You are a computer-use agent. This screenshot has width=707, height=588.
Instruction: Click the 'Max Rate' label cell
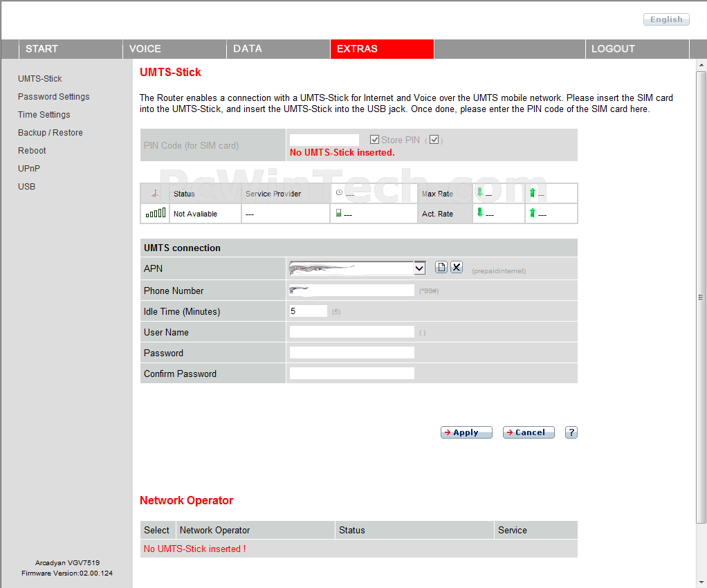445,194
